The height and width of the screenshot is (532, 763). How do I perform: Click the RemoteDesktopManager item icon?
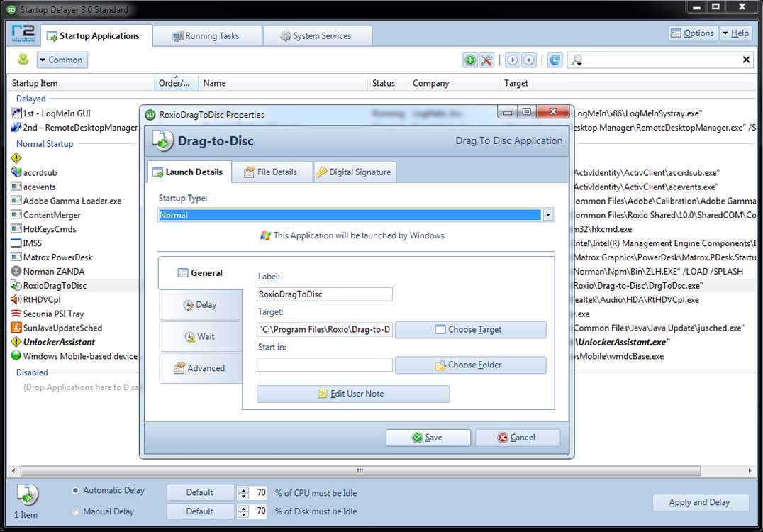(16, 128)
